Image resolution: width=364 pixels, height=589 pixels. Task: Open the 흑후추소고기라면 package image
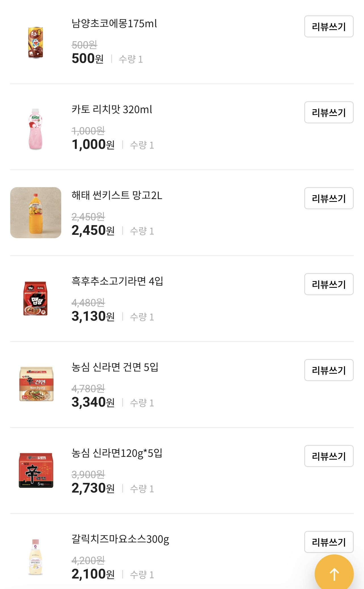pyautogui.click(x=35, y=299)
